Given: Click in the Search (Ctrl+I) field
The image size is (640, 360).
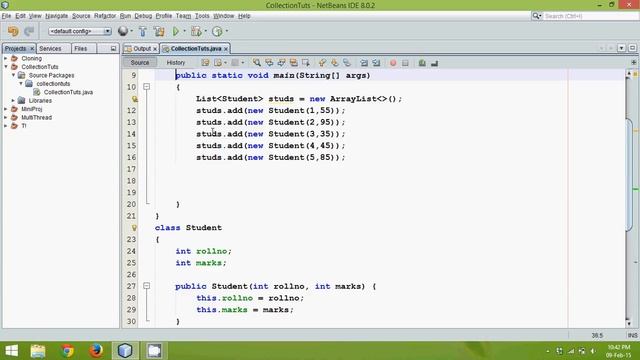Looking at the screenshot, I should click(591, 16).
